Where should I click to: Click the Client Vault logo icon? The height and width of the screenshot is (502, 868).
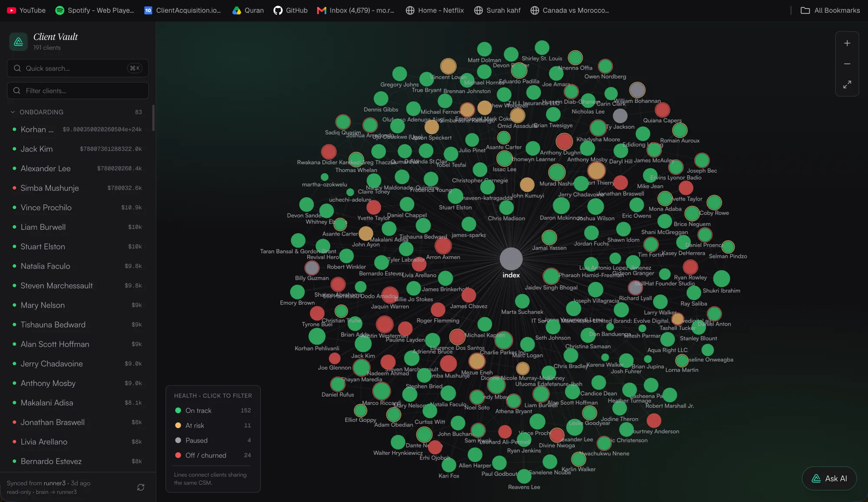point(18,42)
